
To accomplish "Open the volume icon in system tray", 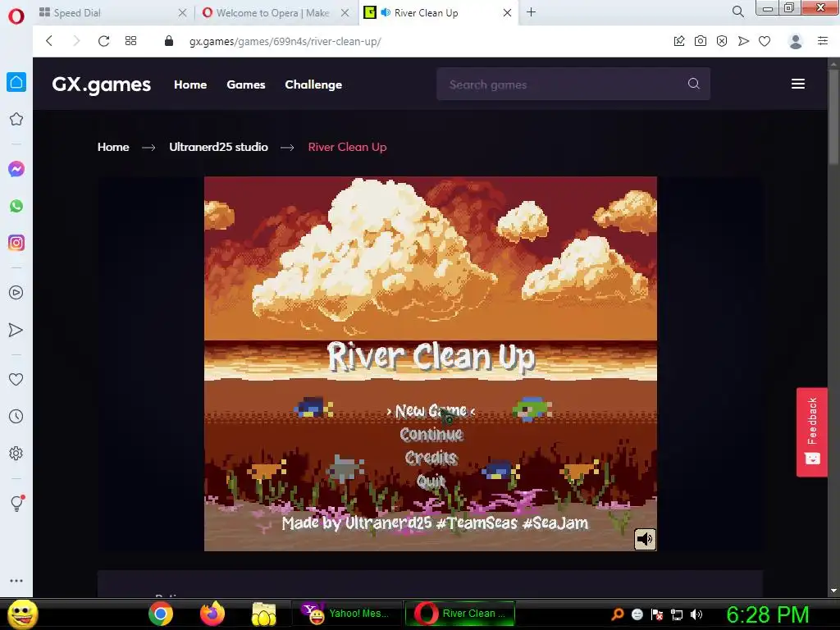I will (696, 614).
